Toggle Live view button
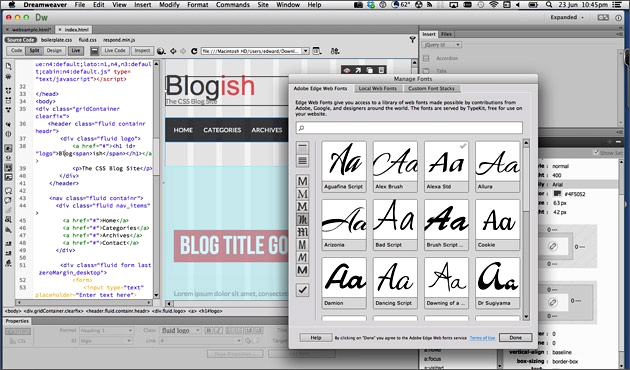This screenshot has height=370, width=630. point(76,51)
